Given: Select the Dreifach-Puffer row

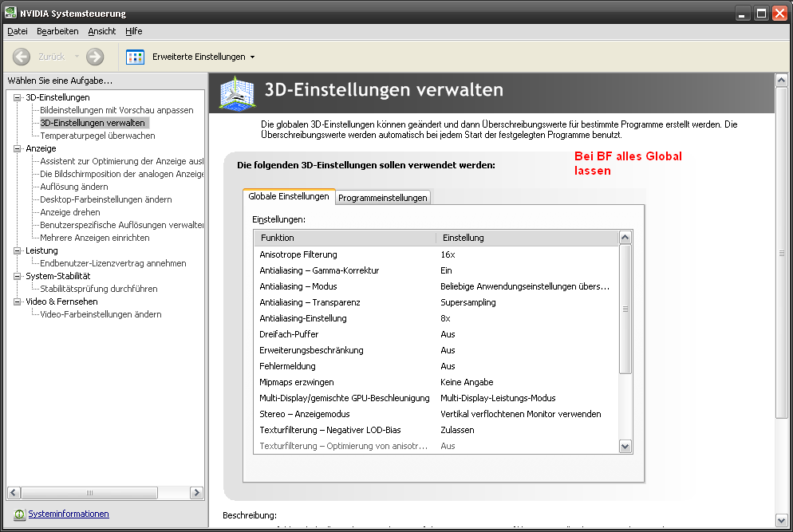Looking at the screenshot, I should (436, 334).
